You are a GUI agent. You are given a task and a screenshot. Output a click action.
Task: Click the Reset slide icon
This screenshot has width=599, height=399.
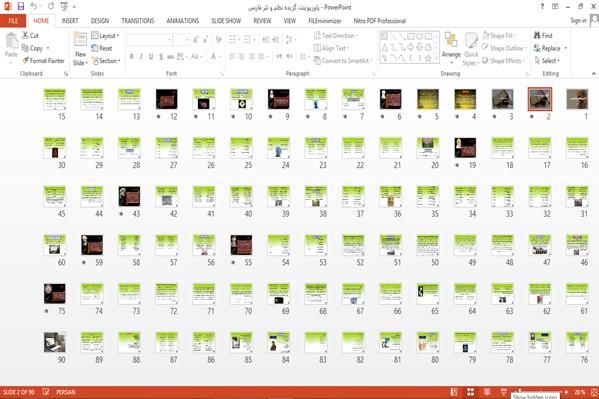(95, 48)
